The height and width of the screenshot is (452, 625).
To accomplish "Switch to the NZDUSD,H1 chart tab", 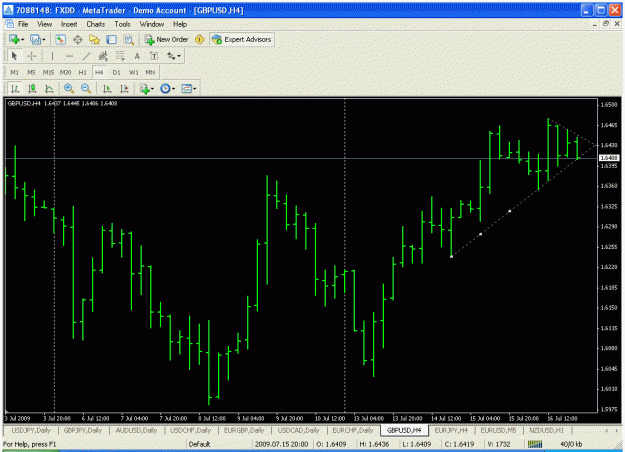I will [x=546, y=430].
